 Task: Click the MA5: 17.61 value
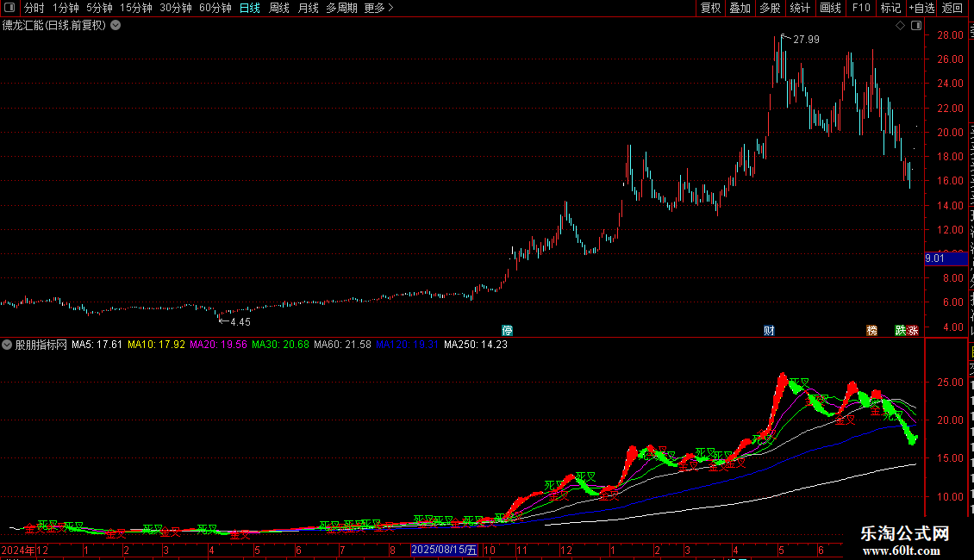[97, 345]
